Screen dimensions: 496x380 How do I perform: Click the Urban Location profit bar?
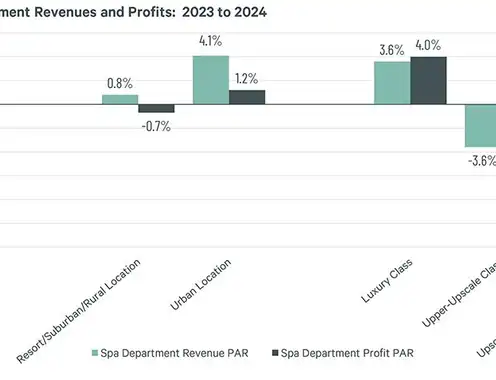pyautogui.click(x=247, y=97)
